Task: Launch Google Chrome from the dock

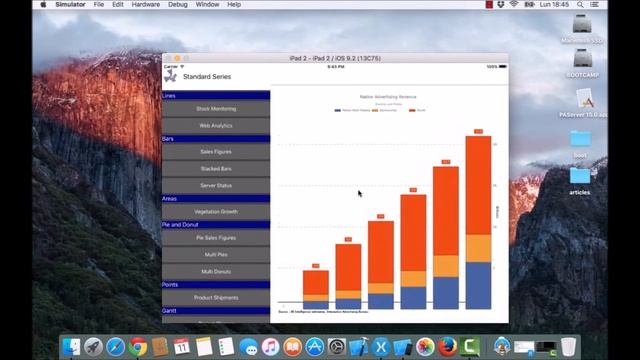Action: (138, 347)
